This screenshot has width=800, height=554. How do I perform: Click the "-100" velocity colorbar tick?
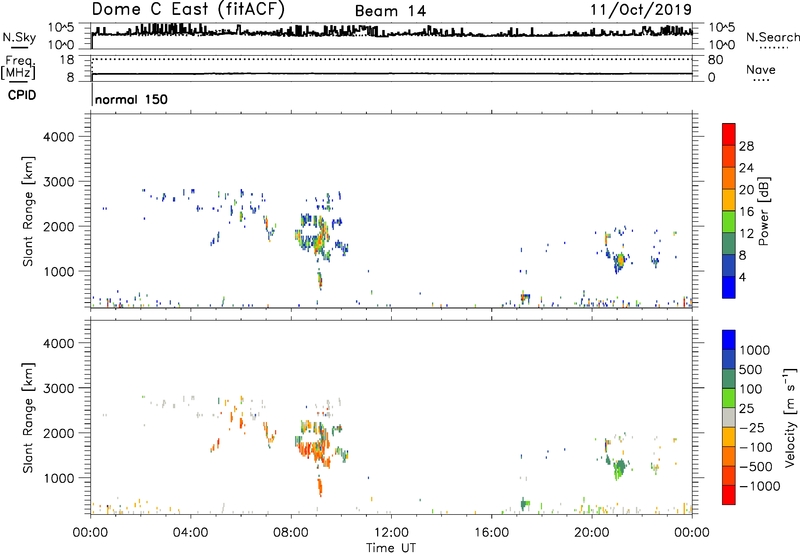pyautogui.click(x=756, y=447)
